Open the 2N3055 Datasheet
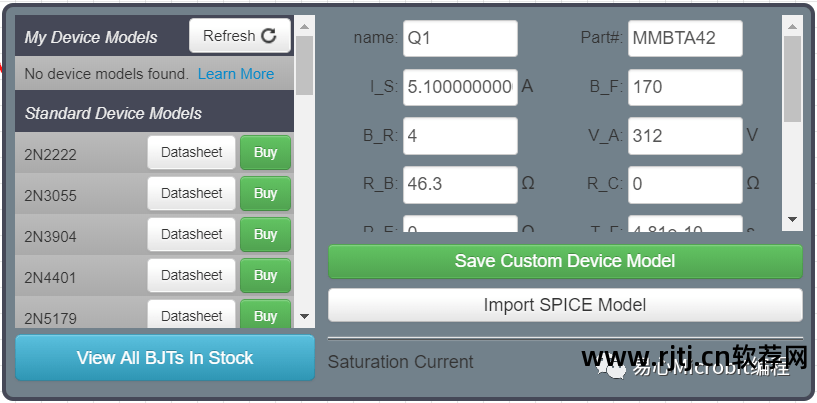 pos(192,194)
